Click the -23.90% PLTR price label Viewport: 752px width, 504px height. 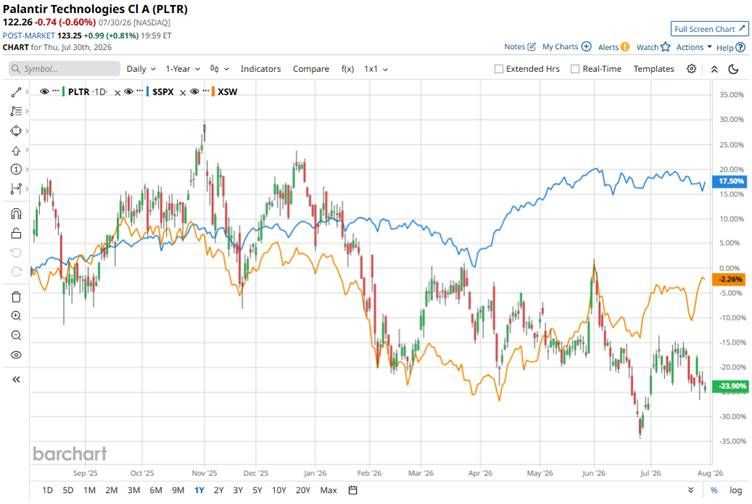(x=731, y=386)
